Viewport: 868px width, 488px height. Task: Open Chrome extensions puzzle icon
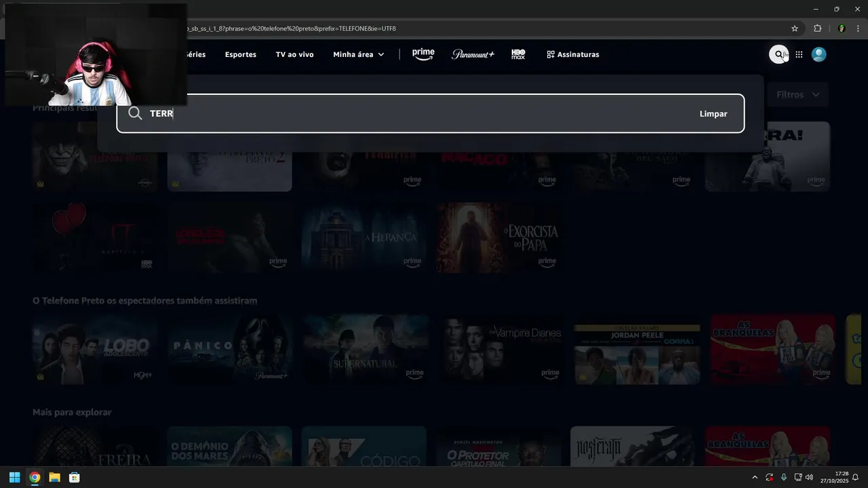tap(817, 28)
